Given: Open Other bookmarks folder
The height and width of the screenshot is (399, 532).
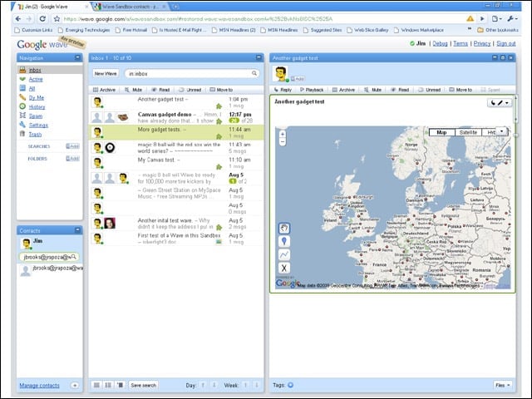Looking at the screenshot, I should tap(498, 30).
